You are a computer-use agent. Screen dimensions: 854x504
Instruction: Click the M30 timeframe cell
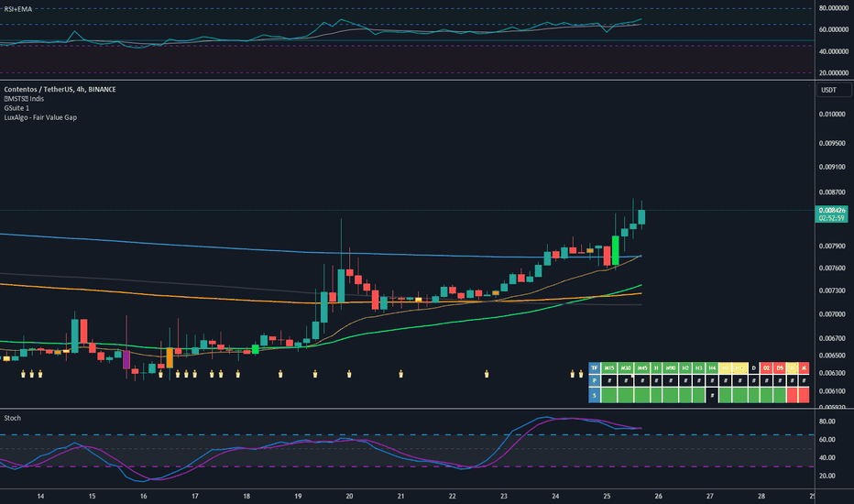625,367
